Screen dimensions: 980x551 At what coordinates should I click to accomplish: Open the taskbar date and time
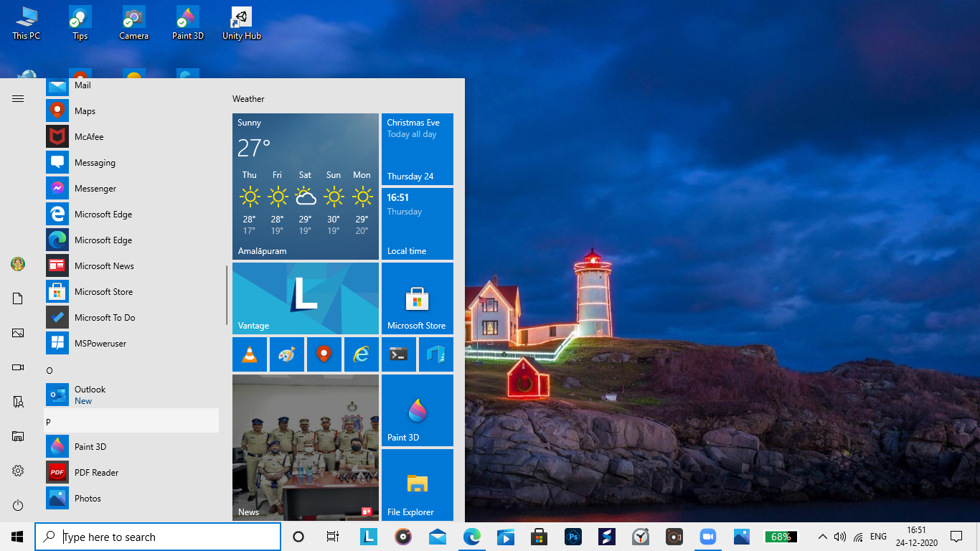click(916, 537)
